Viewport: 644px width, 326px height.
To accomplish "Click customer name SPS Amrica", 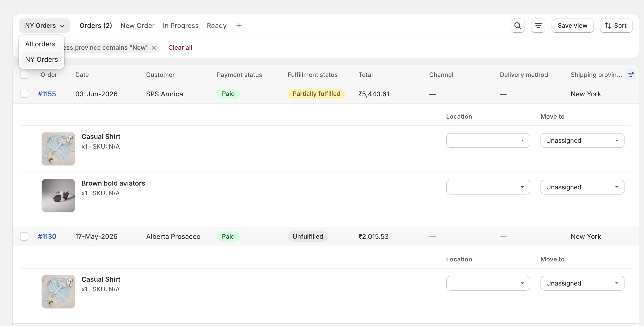I will (x=164, y=94).
